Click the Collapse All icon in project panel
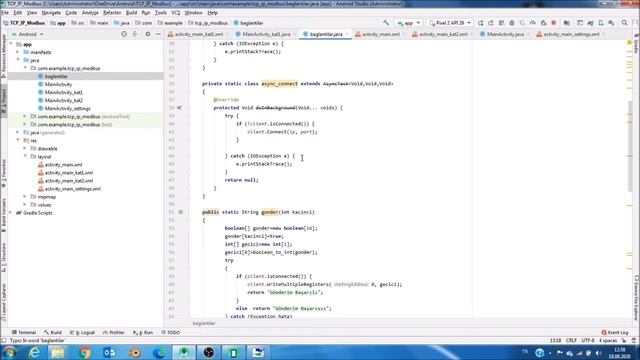Screen dimensions: 640x360 [x=135, y=34]
